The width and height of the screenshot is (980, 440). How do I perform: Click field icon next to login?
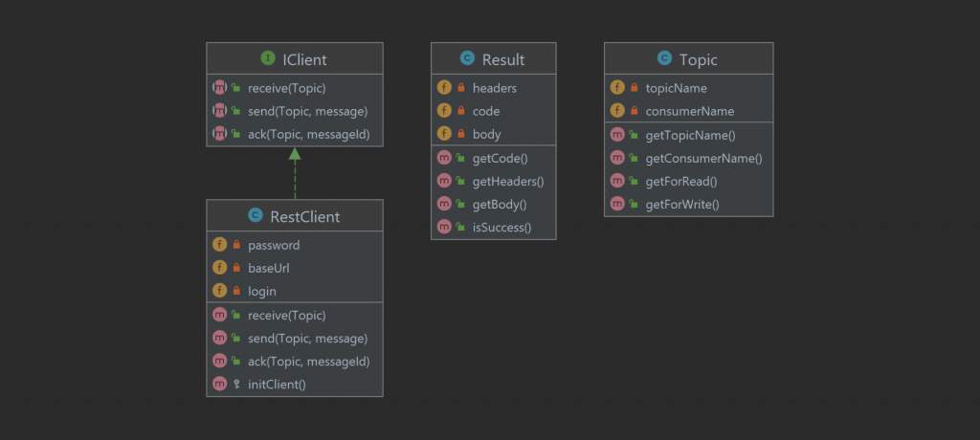pos(219,291)
